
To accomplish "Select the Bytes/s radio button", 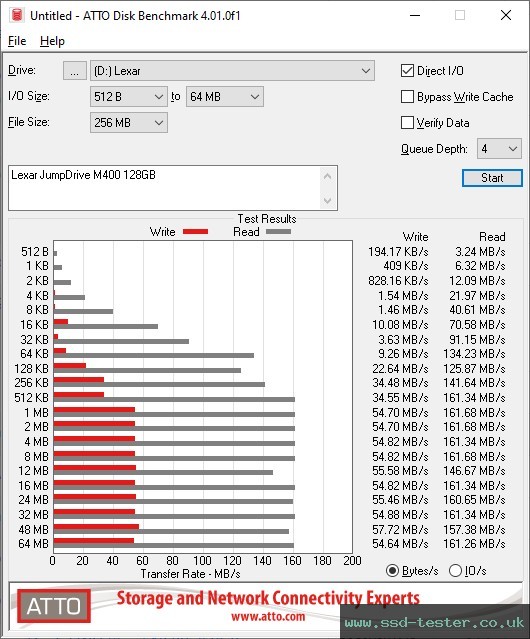I will click(x=392, y=571).
